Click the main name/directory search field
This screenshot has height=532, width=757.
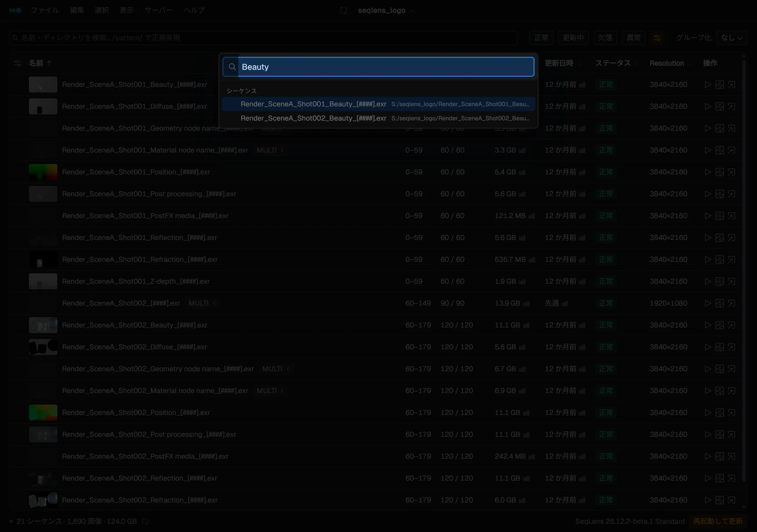point(263,38)
